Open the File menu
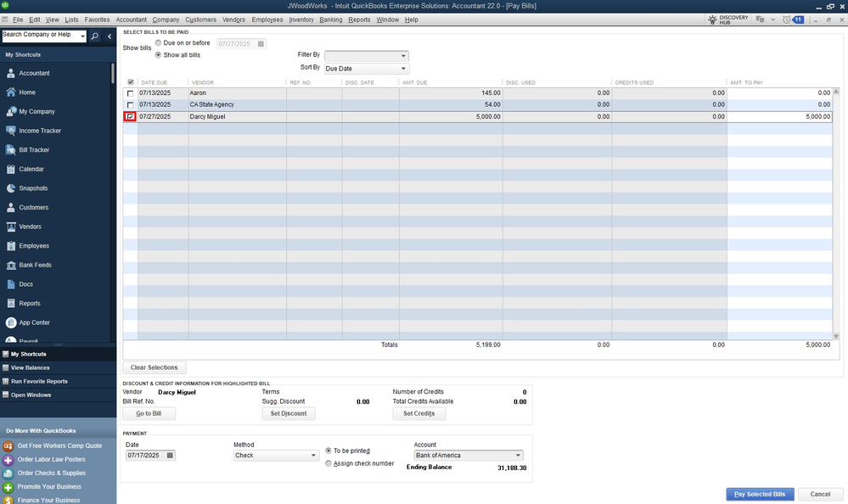 click(x=18, y=20)
